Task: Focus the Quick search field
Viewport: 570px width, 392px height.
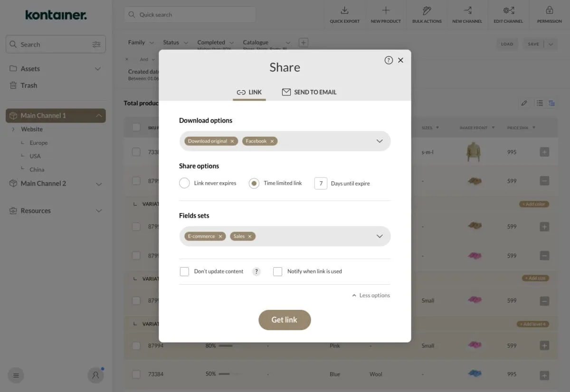Action: point(190,15)
